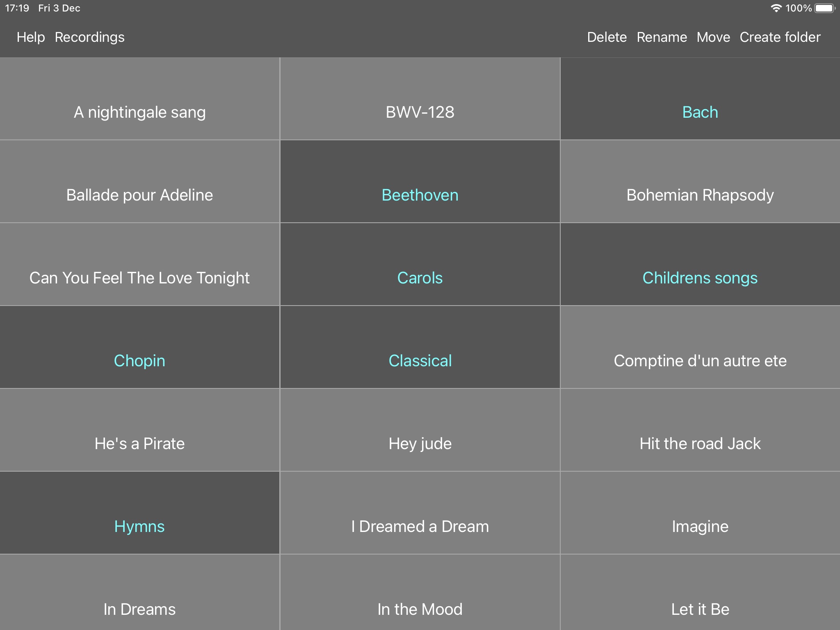Select the Move option
The width and height of the screenshot is (840, 630).
714,37
